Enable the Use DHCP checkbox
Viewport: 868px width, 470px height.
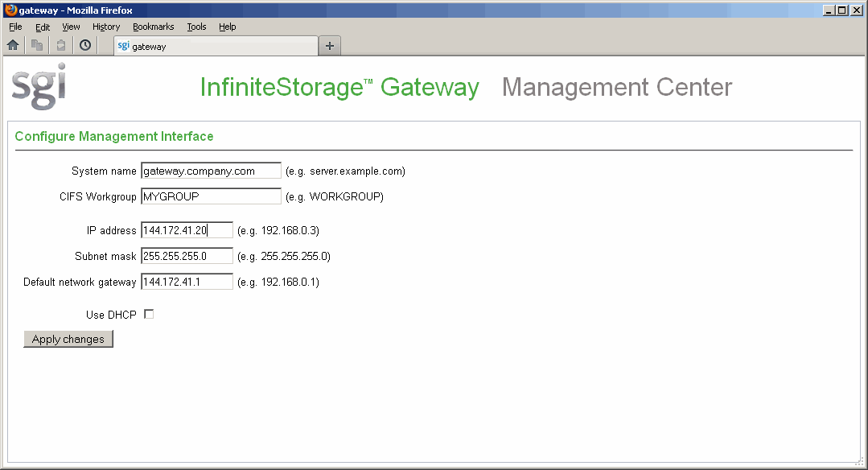pyautogui.click(x=149, y=315)
